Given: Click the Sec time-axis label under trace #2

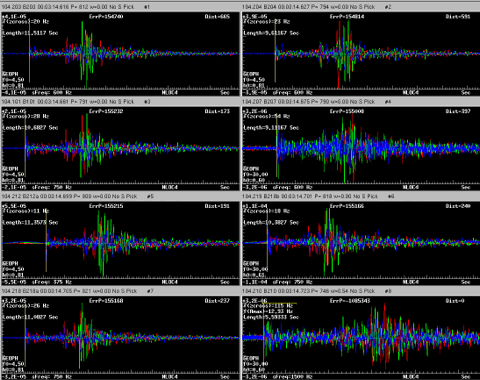Looking at the screenshot, I should pyautogui.click(x=466, y=92).
